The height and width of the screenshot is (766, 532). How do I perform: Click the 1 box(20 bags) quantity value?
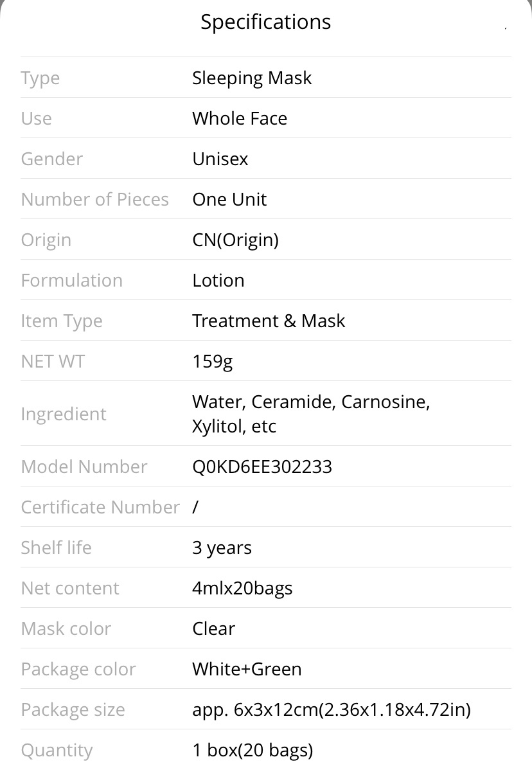(253, 751)
